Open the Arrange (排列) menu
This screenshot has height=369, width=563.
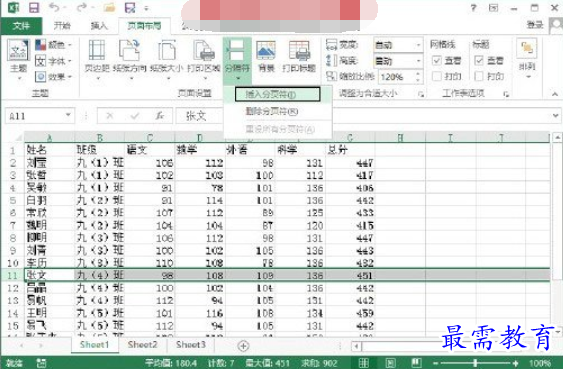(527, 59)
